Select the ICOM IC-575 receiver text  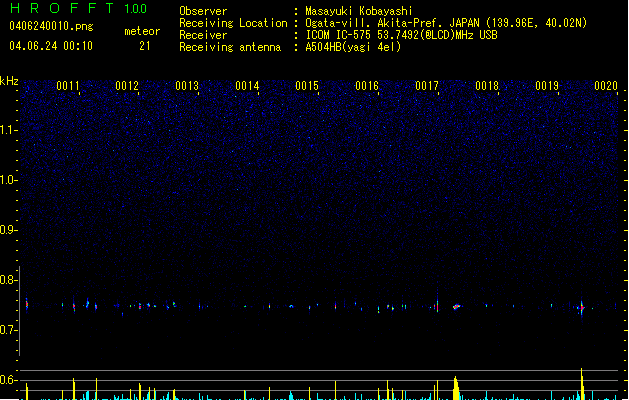point(402,35)
